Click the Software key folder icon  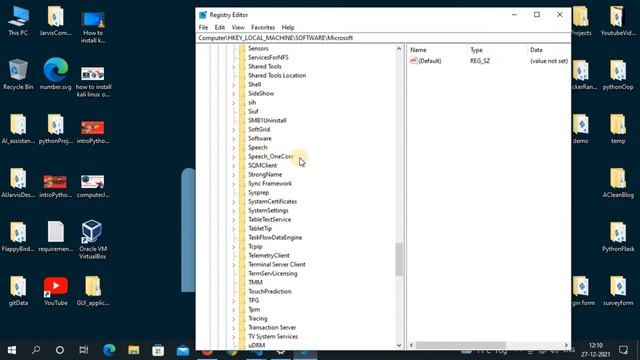(242, 138)
